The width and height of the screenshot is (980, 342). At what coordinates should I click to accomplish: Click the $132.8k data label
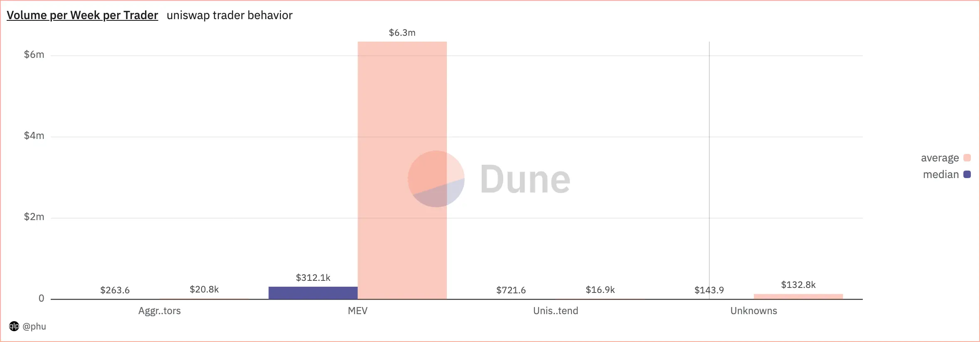click(x=798, y=285)
